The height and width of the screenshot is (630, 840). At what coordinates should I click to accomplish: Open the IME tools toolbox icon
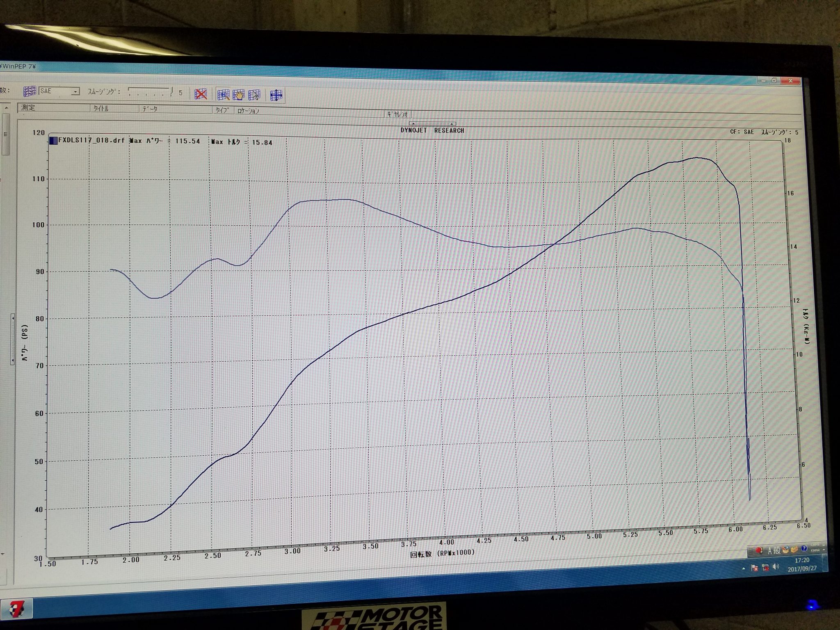pos(794,549)
